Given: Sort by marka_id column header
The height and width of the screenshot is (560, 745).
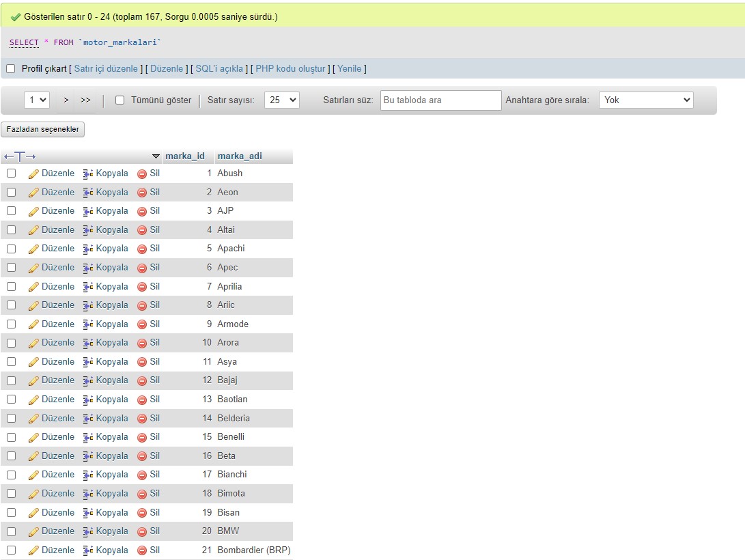Looking at the screenshot, I should 185,156.
